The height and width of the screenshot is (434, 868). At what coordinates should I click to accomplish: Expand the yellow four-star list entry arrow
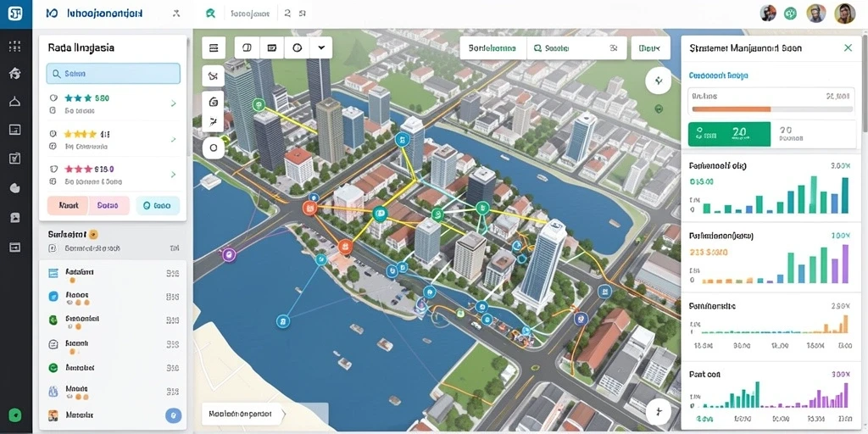[173, 140]
